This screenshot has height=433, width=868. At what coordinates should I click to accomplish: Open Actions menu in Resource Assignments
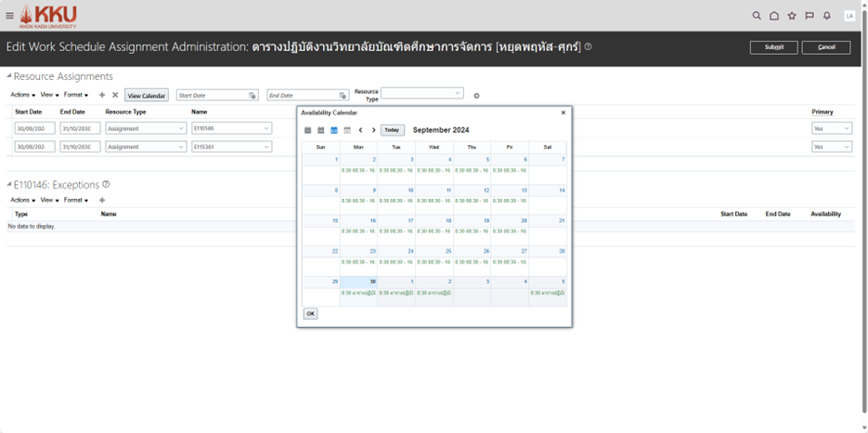(x=22, y=95)
